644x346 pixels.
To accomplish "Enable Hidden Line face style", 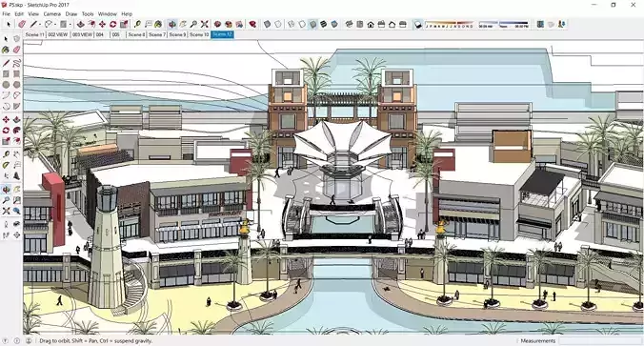I will (302, 25).
